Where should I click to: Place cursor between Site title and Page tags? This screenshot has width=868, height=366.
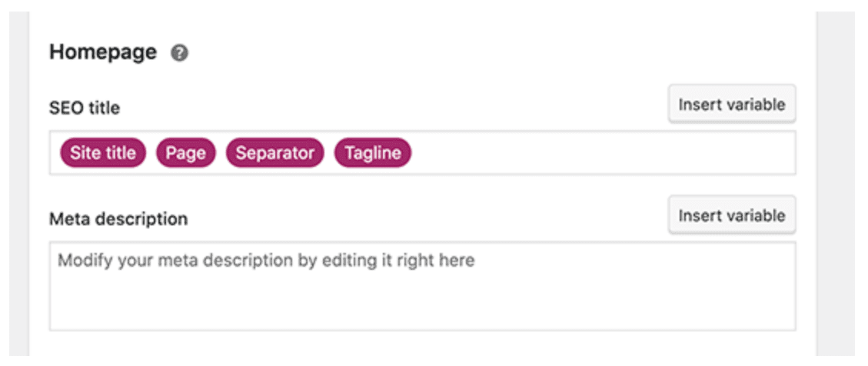coord(151,153)
